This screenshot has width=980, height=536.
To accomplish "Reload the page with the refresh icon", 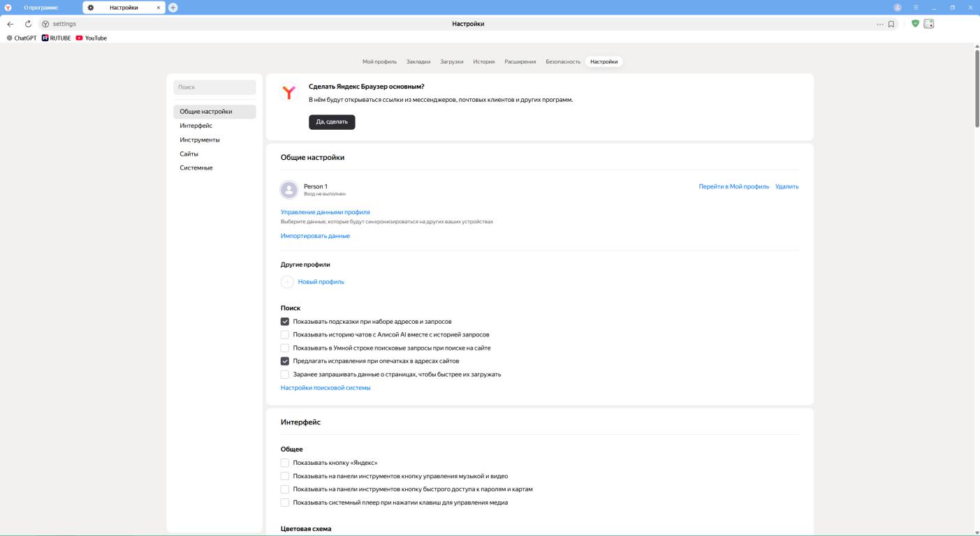I will (x=29, y=24).
